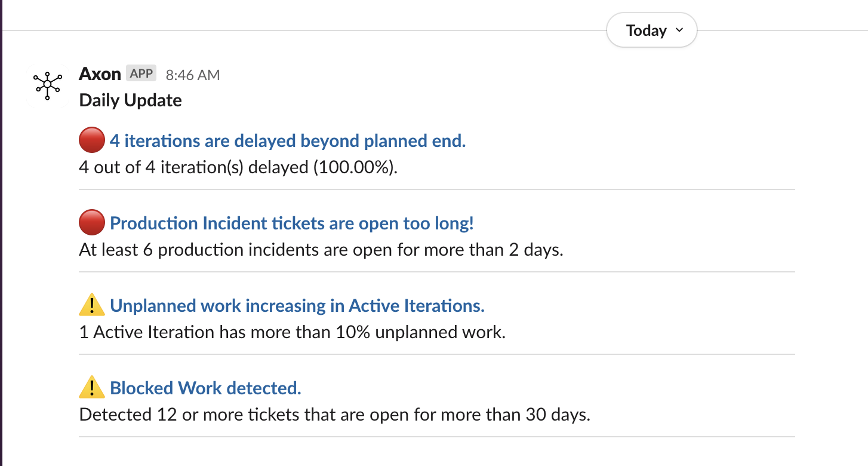Viewport: 868px width, 466px height.
Task: Click the chevron arrow next to Today
Action: (679, 30)
